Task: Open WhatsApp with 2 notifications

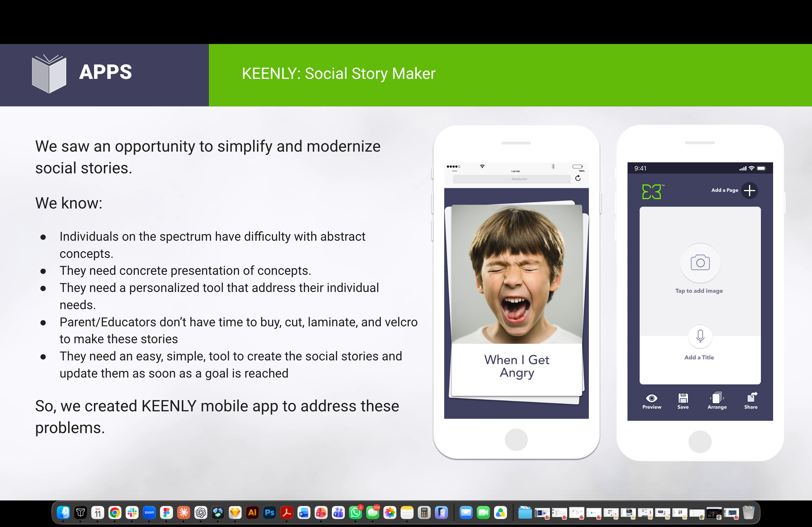Action: [x=355, y=512]
